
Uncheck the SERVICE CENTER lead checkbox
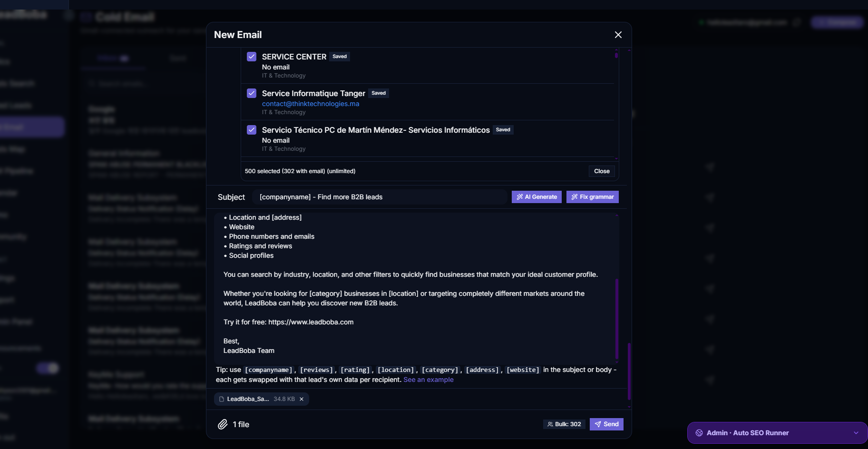(252, 57)
